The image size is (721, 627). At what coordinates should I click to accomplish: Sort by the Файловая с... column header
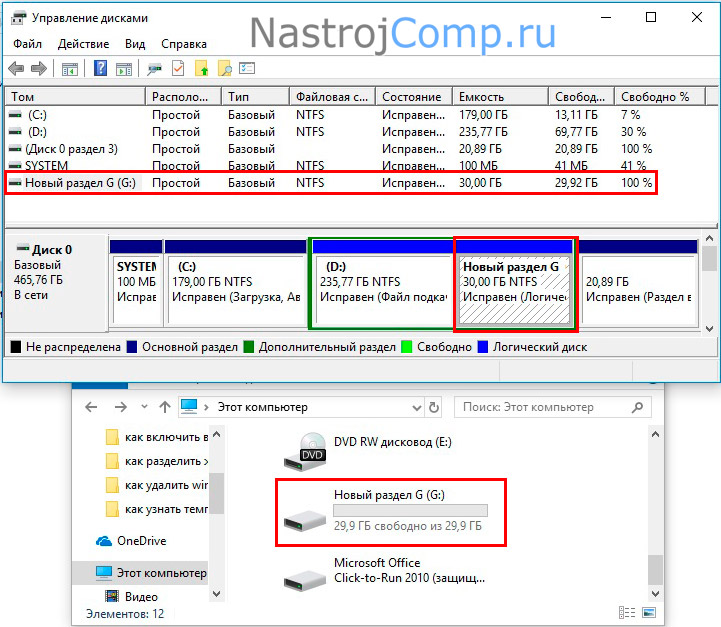[x=332, y=97]
